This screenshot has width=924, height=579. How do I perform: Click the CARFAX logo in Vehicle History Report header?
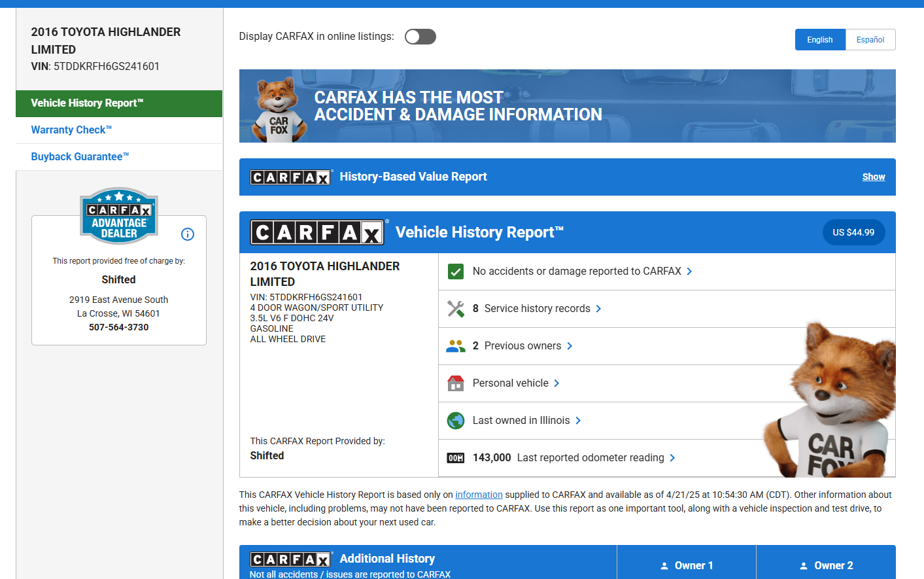(318, 232)
